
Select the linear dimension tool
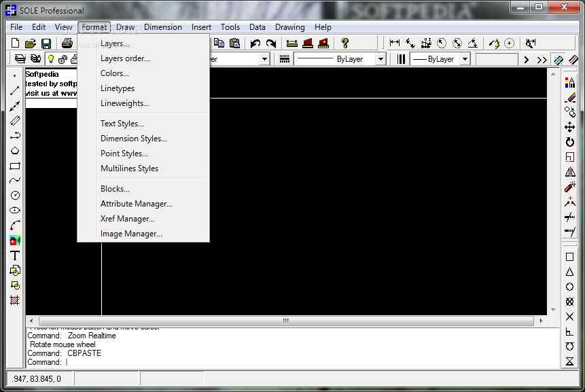point(395,43)
